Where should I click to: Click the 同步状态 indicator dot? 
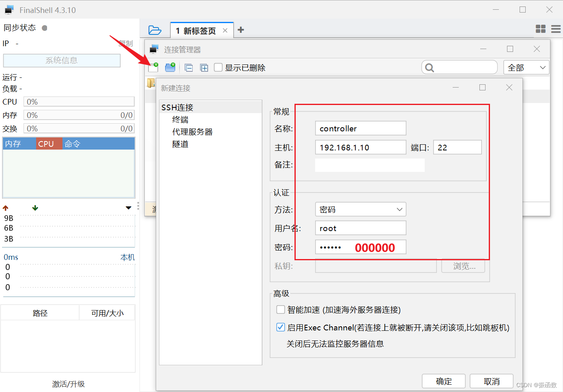point(45,28)
